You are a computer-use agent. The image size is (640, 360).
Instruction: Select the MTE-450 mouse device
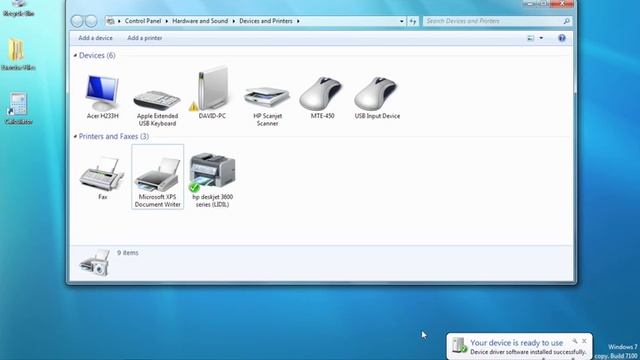(x=322, y=97)
